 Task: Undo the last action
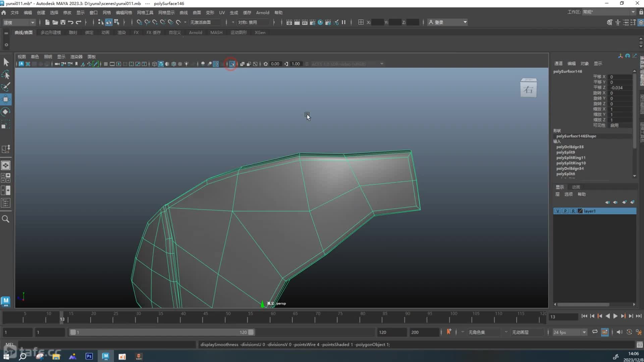pos(70,22)
